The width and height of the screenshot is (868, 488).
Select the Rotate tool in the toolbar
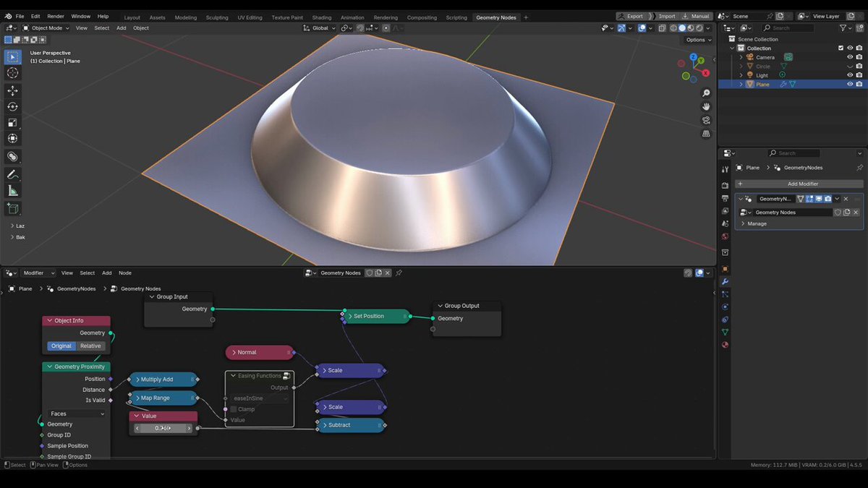pos(12,107)
